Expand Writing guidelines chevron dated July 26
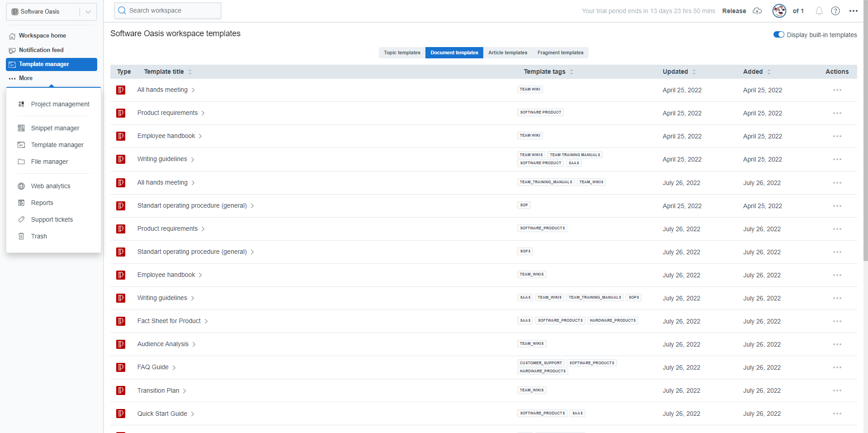868x433 pixels. [193, 298]
